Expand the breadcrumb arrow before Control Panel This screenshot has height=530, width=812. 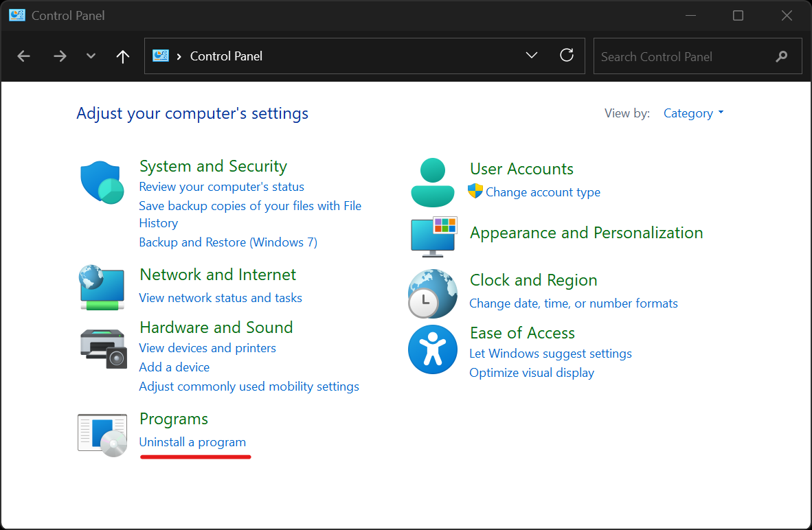point(179,56)
